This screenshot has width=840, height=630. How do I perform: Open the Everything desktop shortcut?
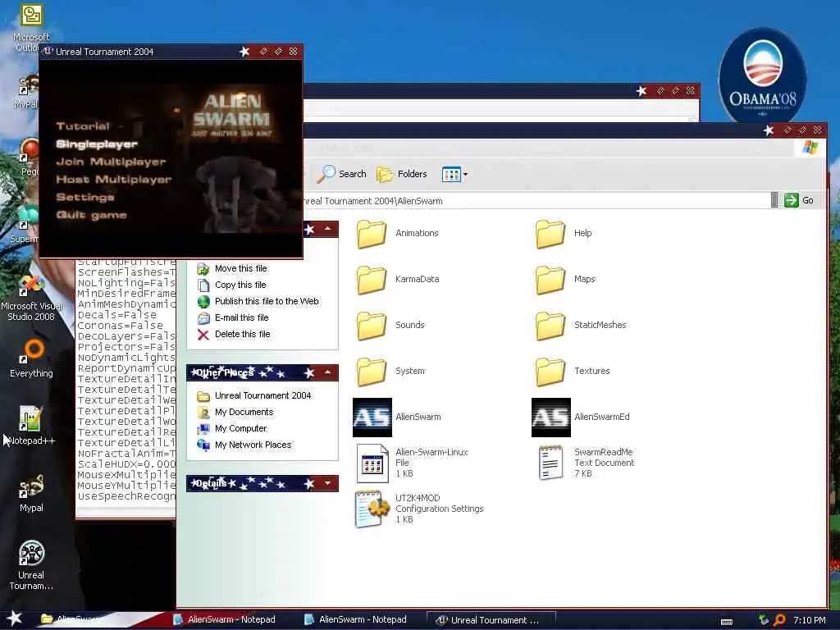point(31,359)
